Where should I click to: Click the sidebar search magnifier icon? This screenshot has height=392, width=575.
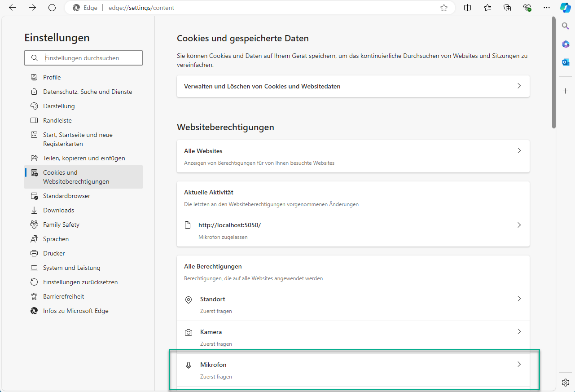click(566, 26)
